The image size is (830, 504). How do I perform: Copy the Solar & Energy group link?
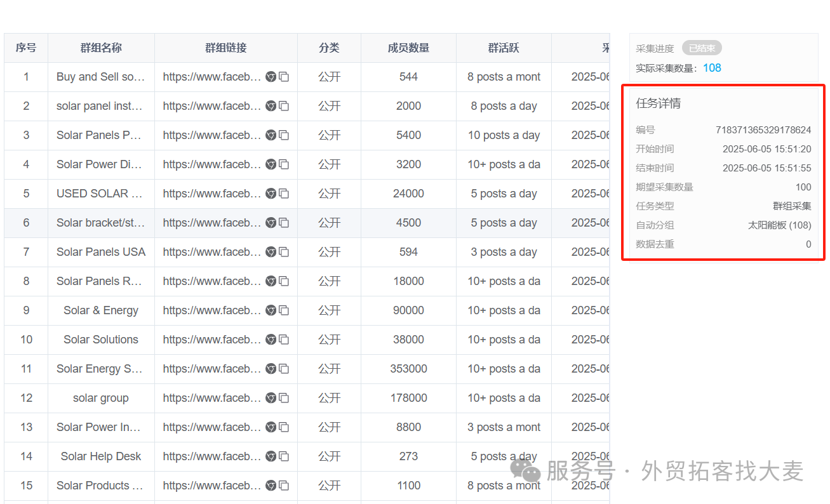pos(284,310)
